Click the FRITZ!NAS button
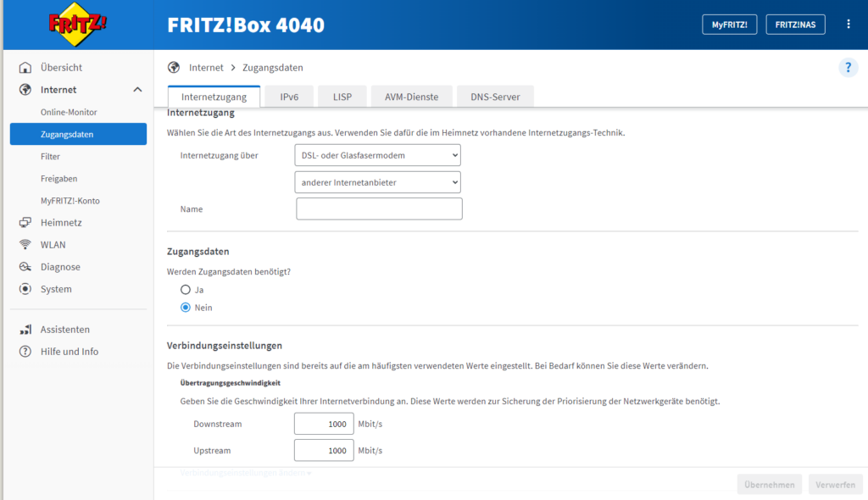The width and height of the screenshot is (868, 500). click(x=795, y=25)
